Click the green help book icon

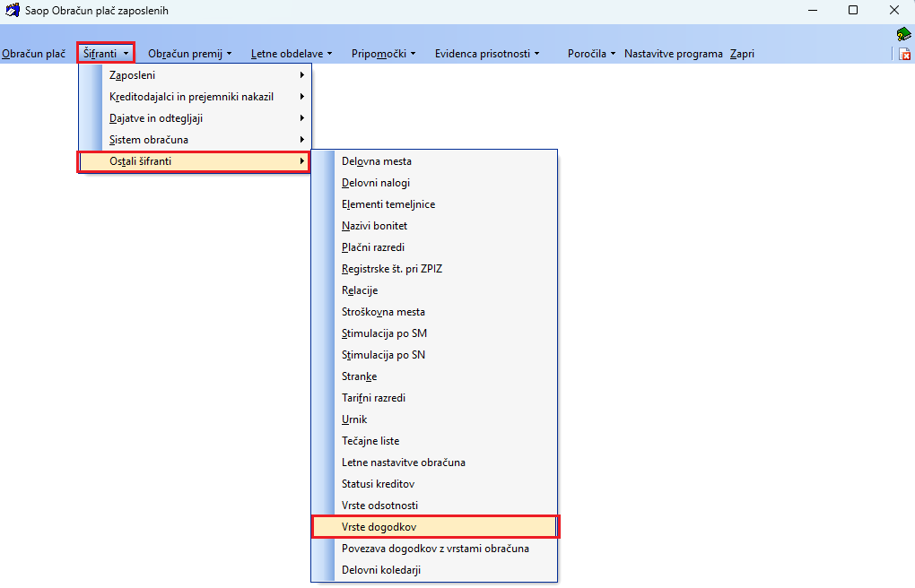pos(903,34)
